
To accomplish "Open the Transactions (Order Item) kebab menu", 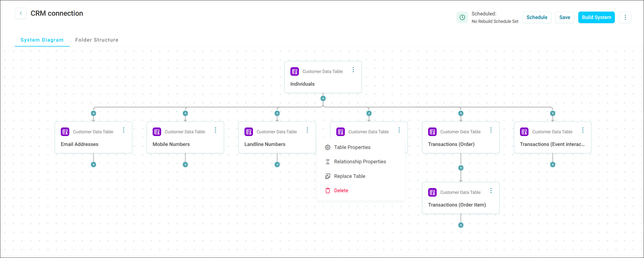I will (491, 191).
